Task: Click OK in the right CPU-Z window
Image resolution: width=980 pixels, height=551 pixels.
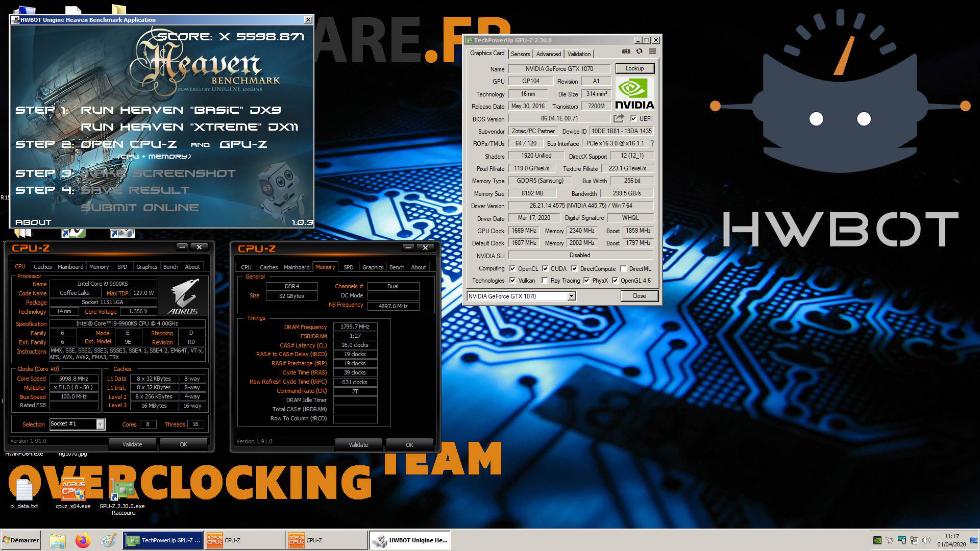Action: point(409,445)
